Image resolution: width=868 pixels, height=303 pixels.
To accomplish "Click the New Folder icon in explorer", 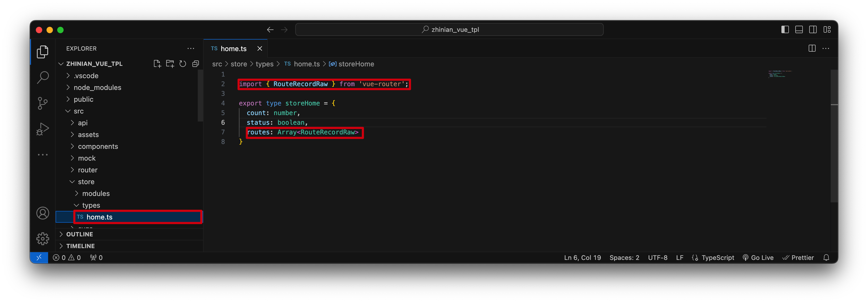I will (x=170, y=64).
